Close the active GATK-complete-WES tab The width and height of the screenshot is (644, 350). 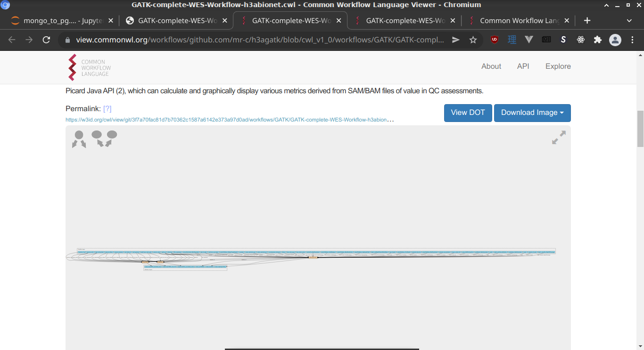tap(339, 21)
